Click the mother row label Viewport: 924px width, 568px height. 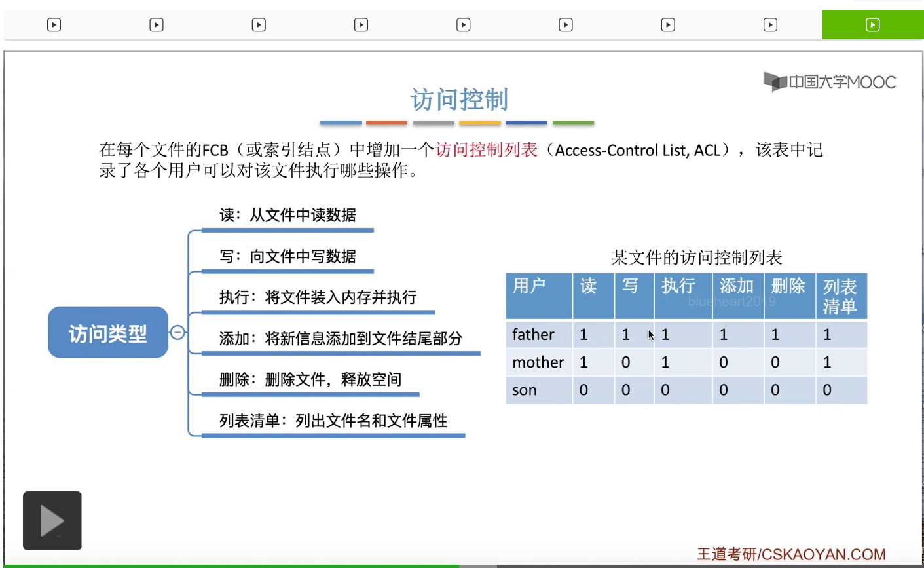[538, 362]
